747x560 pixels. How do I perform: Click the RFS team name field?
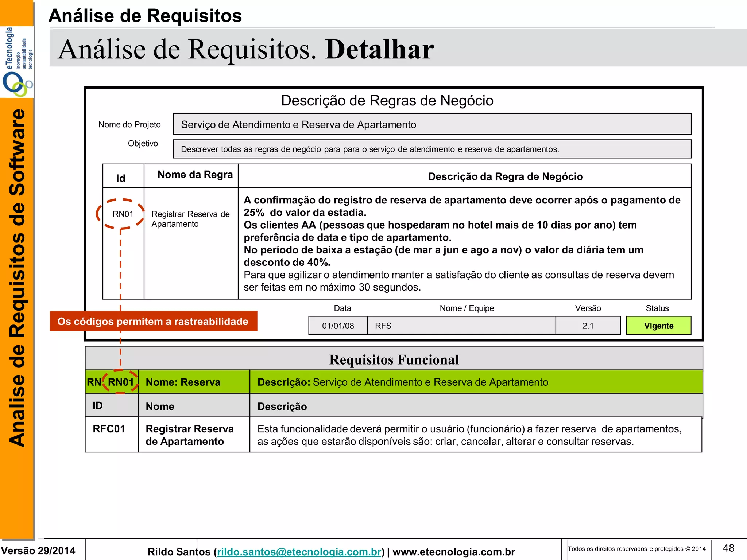(461, 326)
